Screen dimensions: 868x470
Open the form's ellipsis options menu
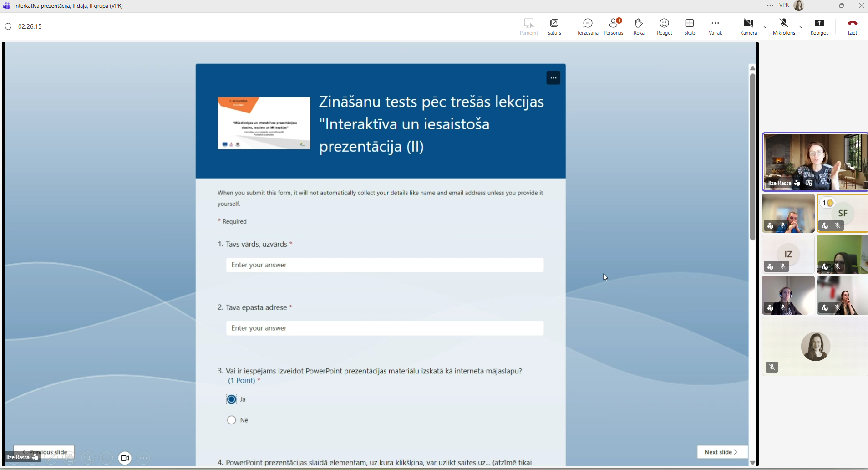click(553, 77)
